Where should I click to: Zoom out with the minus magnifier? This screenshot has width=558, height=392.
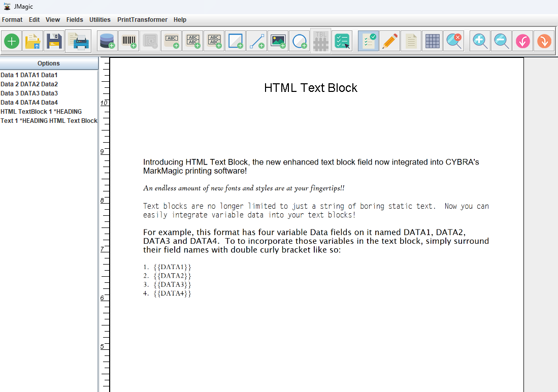pos(502,41)
